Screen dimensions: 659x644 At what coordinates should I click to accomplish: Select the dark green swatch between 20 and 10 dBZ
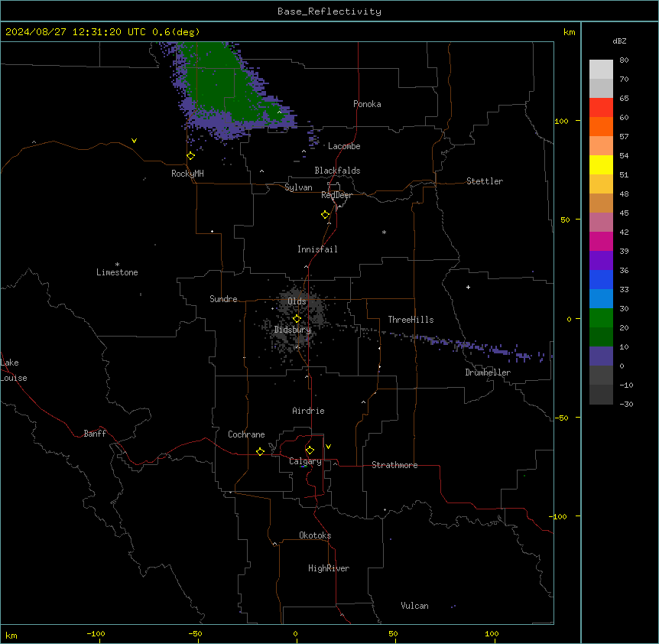click(x=601, y=337)
